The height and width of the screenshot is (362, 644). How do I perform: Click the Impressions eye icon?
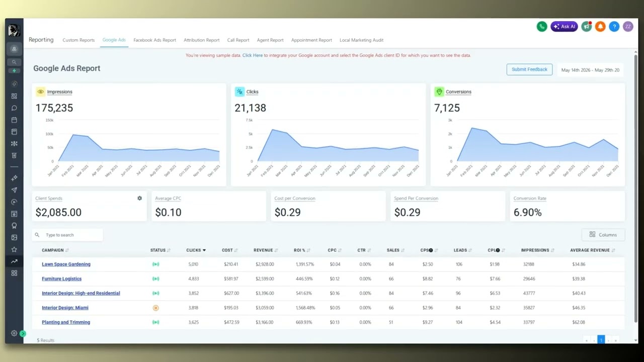click(40, 92)
